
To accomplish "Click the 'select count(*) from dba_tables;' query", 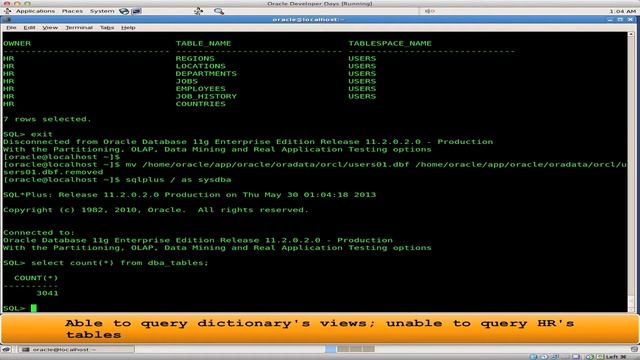I will [120, 263].
